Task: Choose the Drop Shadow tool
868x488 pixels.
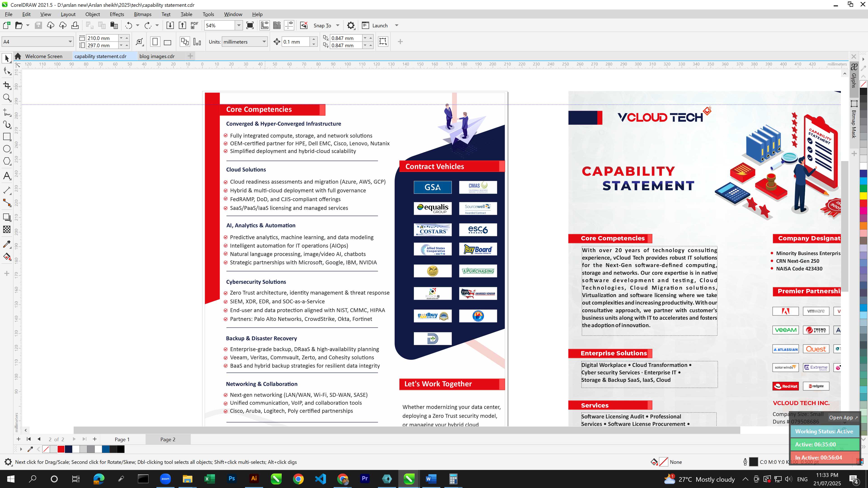Action: (7, 217)
